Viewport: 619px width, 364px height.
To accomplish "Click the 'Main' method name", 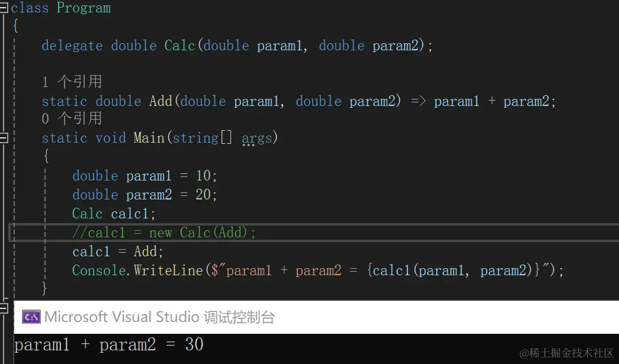I will click(149, 138).
